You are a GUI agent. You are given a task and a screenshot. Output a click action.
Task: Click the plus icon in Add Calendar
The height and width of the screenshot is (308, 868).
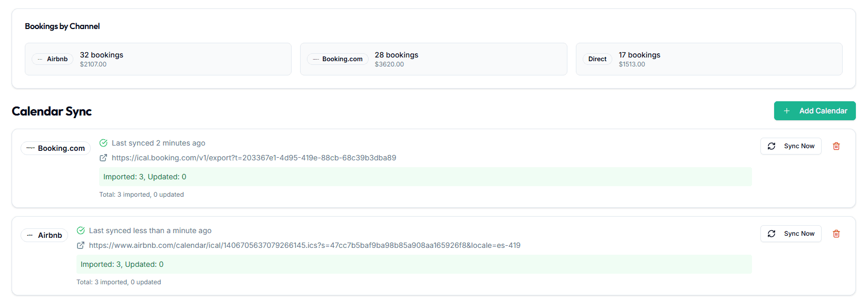(787, 111)
